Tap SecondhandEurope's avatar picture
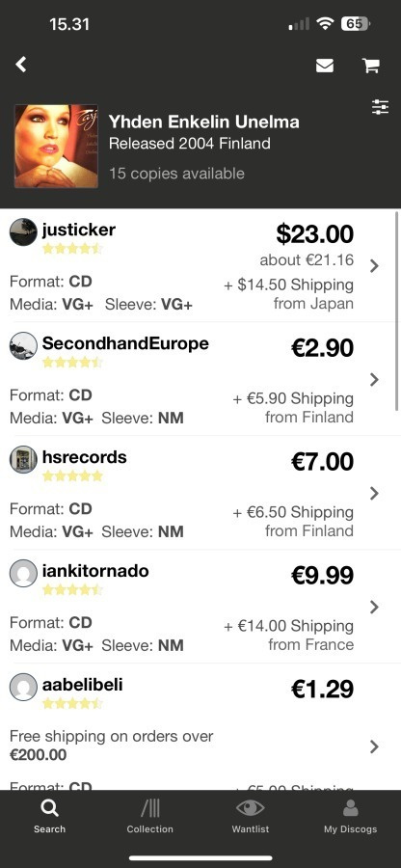This screenshot has width=401, height=868. 23,346
